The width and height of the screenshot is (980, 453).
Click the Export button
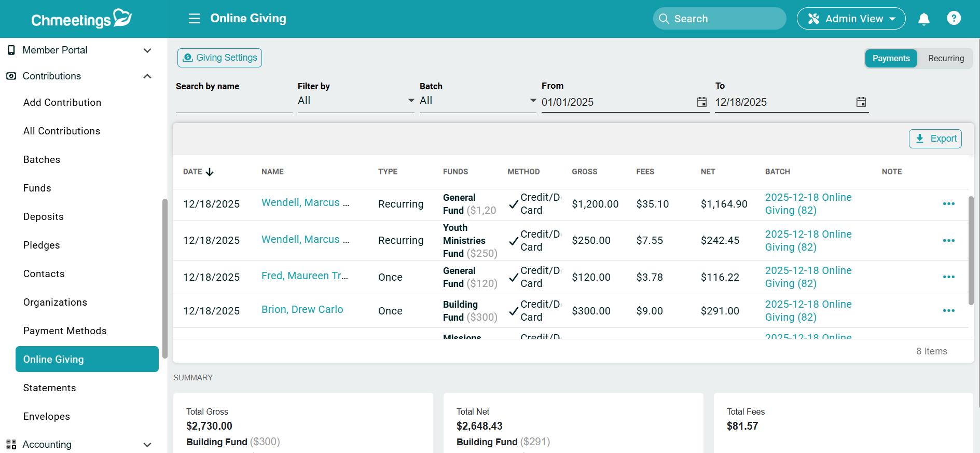pos(935,139)
